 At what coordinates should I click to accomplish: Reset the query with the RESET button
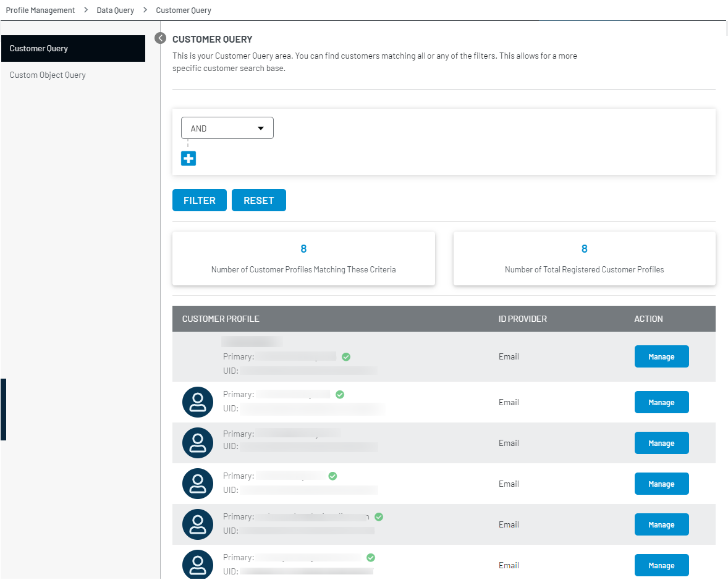pos(258,200)
